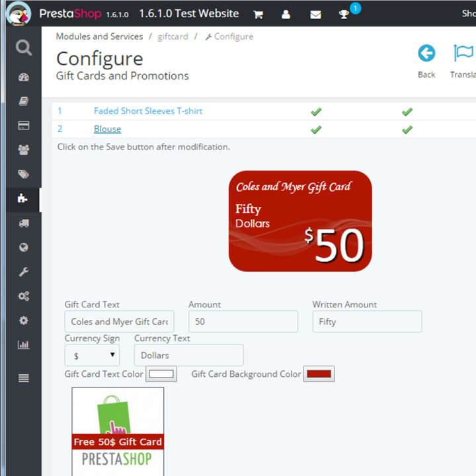The width and height of the screenshot is (476, 476).
Task: Open the shopping cart orders icon
Action: (258, 15)
